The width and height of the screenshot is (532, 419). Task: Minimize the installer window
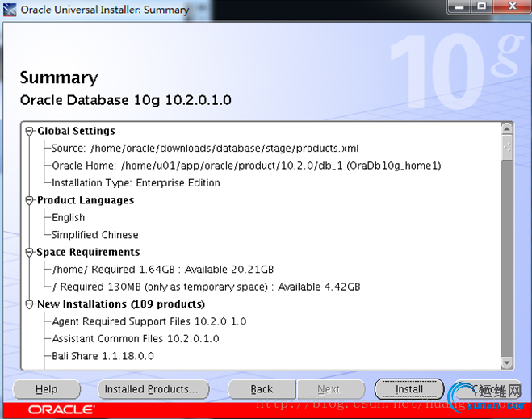[459, 6]
